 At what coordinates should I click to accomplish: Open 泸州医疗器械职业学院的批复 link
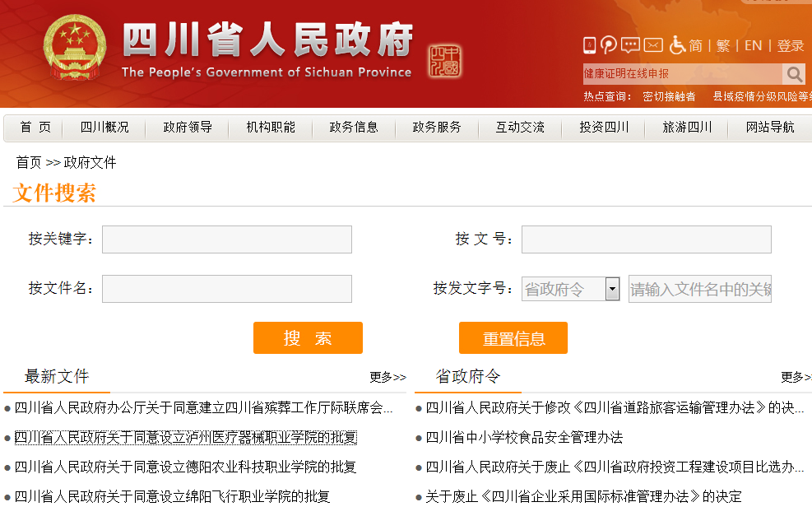(x=185, y=438)
